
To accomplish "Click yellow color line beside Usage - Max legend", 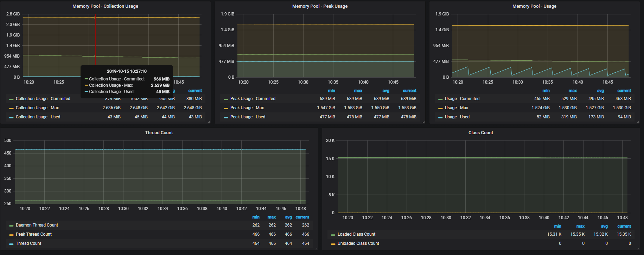I will (x=440, y=109).
